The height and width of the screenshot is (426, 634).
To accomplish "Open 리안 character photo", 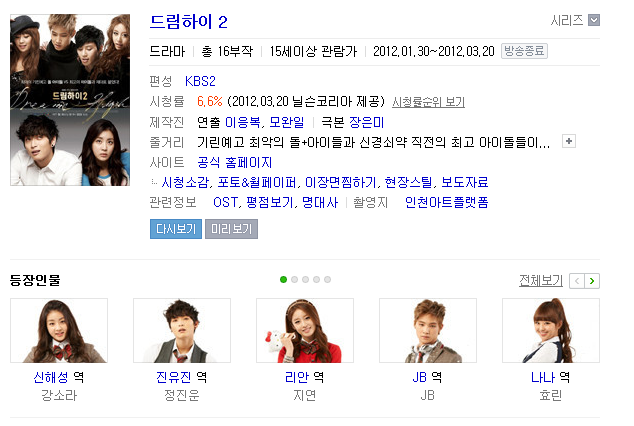I will coord(305,331).
